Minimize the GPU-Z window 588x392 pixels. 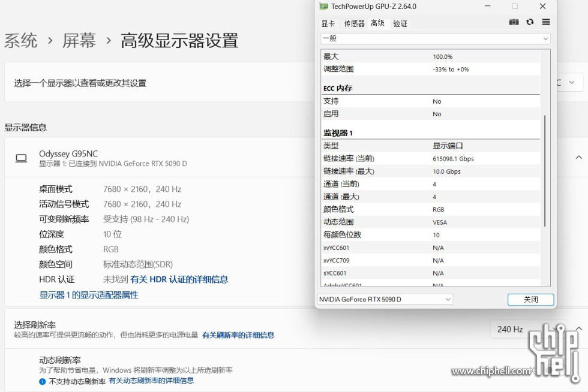point(487,7)
